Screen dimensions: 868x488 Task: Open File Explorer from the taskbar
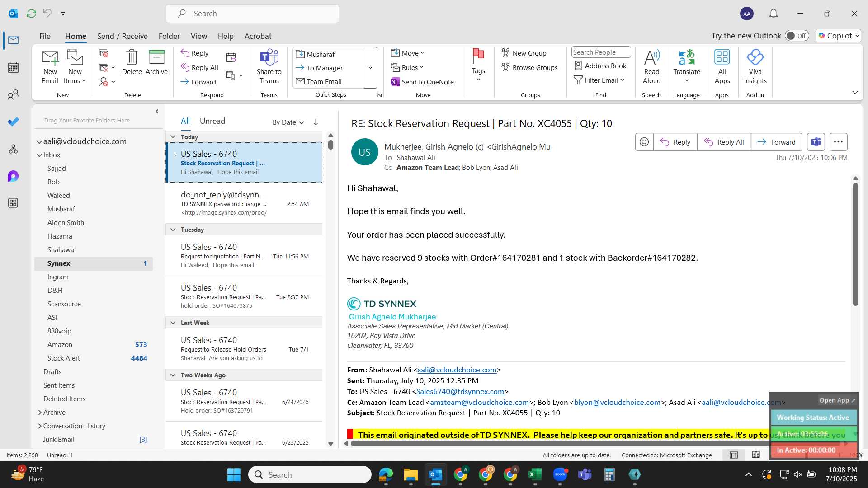click(x=410, y=474)
